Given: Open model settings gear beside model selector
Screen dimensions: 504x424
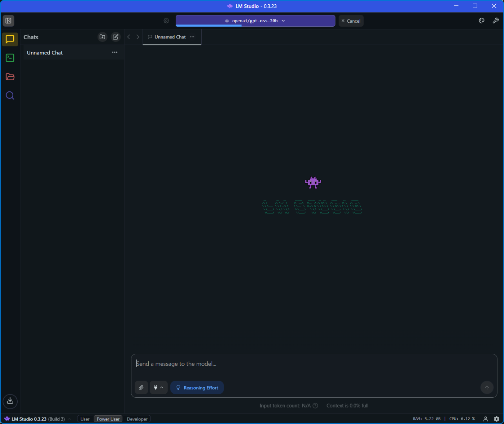Looking at the screenshot, I should click(x=166, y=21).
